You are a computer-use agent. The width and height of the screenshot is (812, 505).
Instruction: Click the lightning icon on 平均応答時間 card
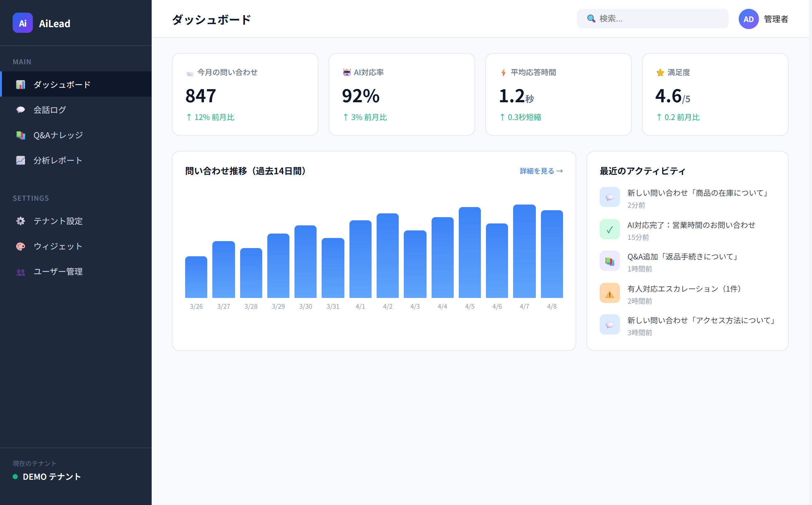click(x=503, y=72)
